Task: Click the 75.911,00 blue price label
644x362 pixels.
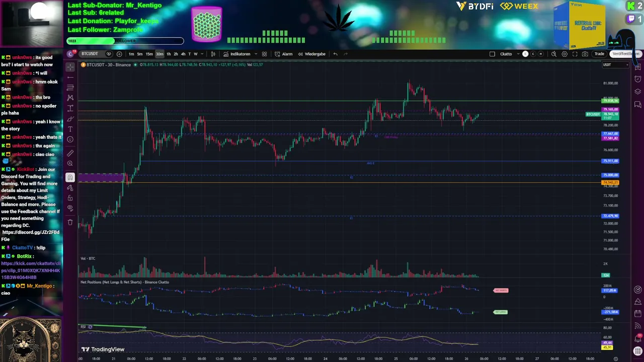Action: click(x=610, y=161)
